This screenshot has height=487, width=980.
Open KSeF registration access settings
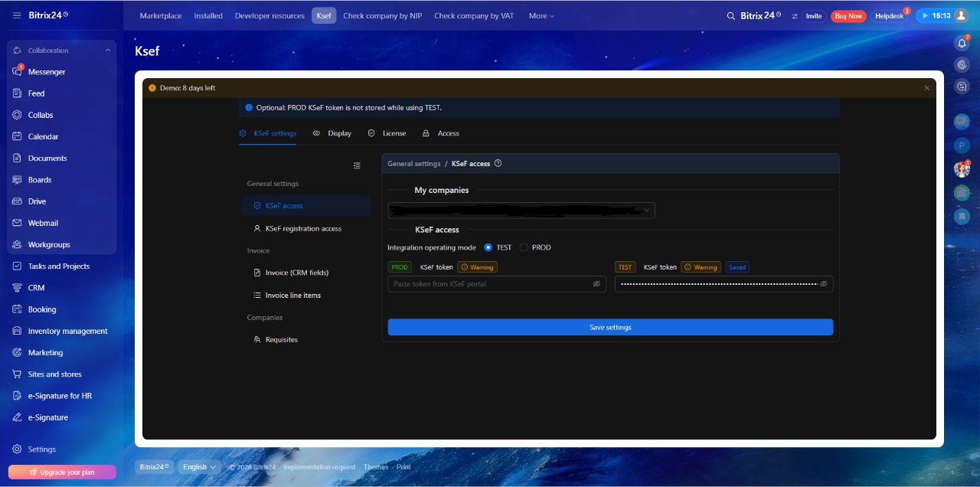[303, 229]
